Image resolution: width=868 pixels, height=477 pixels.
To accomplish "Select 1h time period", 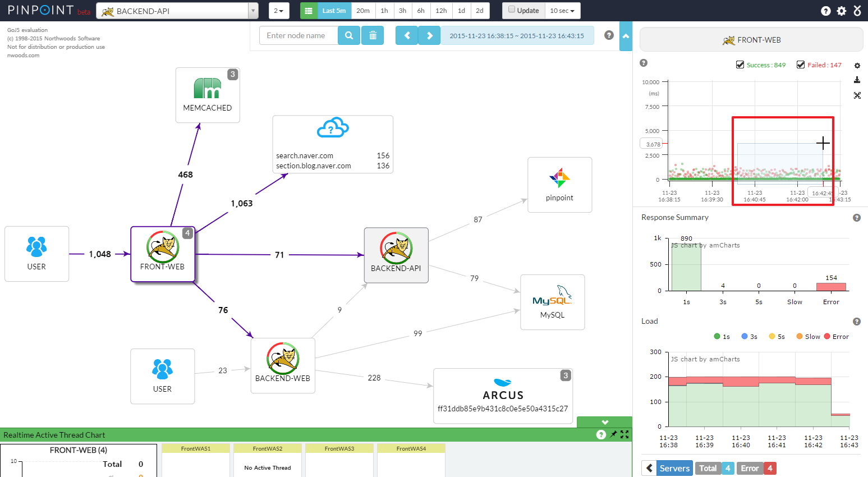I will pyautogui.click(x=384, y=11).
